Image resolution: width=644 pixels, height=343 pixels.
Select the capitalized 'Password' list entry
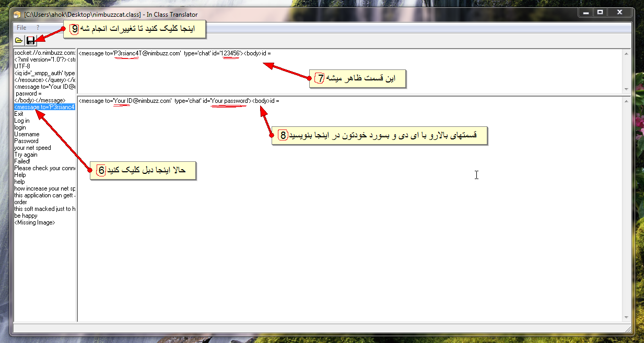coord(45,141)
